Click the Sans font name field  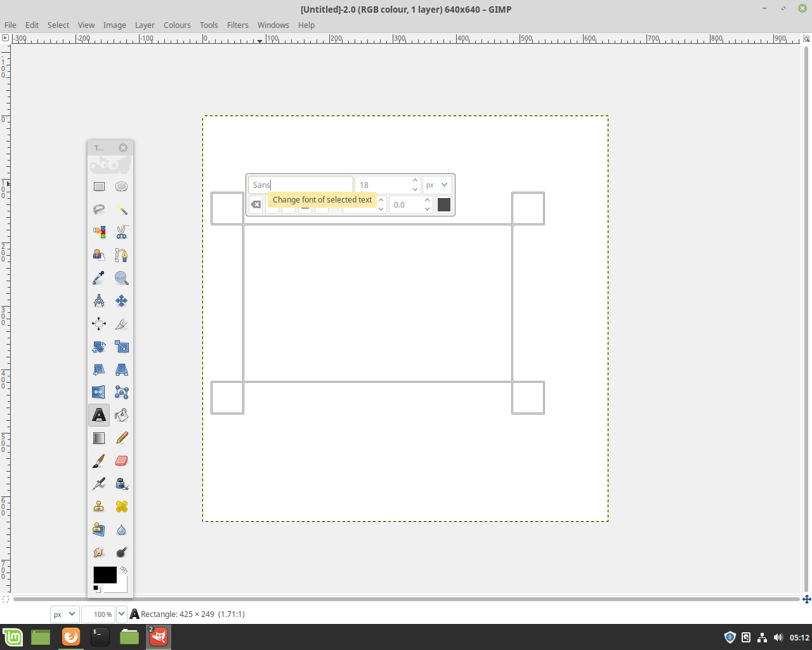point(300,185)
